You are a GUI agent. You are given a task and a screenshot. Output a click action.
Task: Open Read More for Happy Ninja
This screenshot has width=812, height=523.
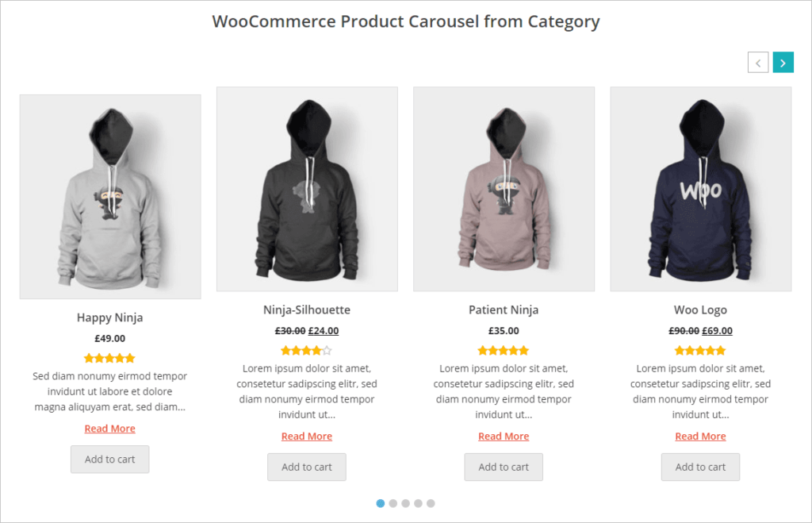(x=109, y=428)
